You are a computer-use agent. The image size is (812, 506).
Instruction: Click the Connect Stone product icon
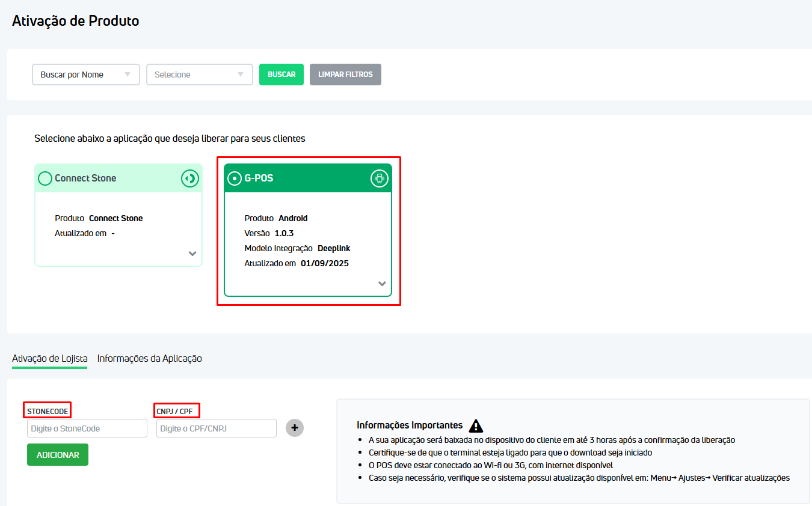coord(190,178)
